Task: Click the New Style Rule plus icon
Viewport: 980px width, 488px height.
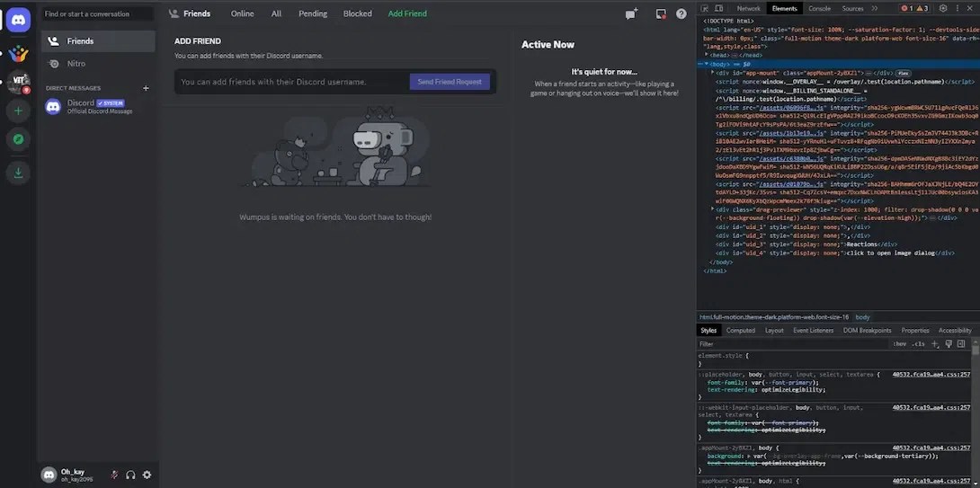Action: [x=936, y=343]
